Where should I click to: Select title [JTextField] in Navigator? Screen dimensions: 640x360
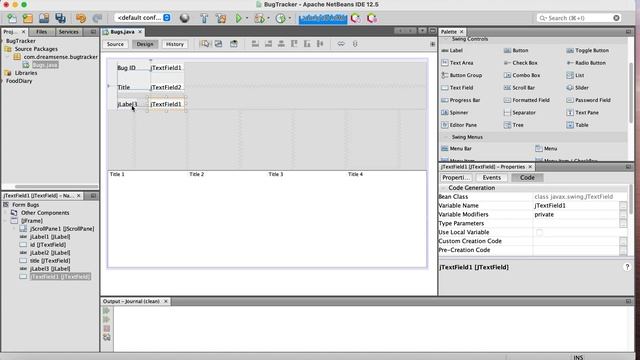tap(50, 260)
